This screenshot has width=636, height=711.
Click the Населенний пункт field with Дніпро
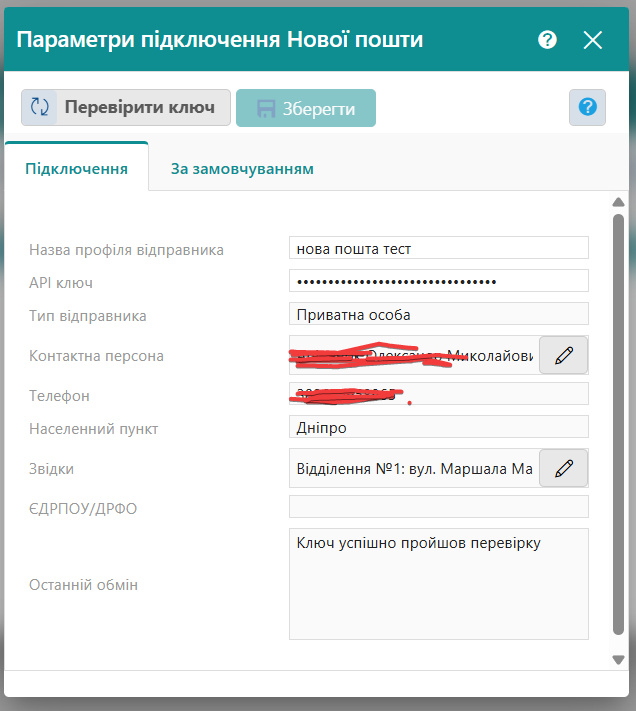439,427
